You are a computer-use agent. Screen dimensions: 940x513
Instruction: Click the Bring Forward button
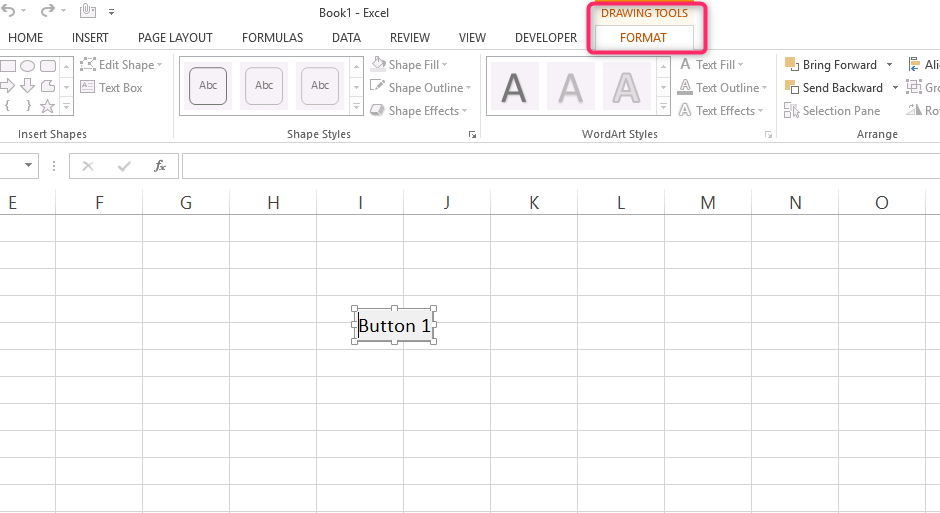(831, 65)
